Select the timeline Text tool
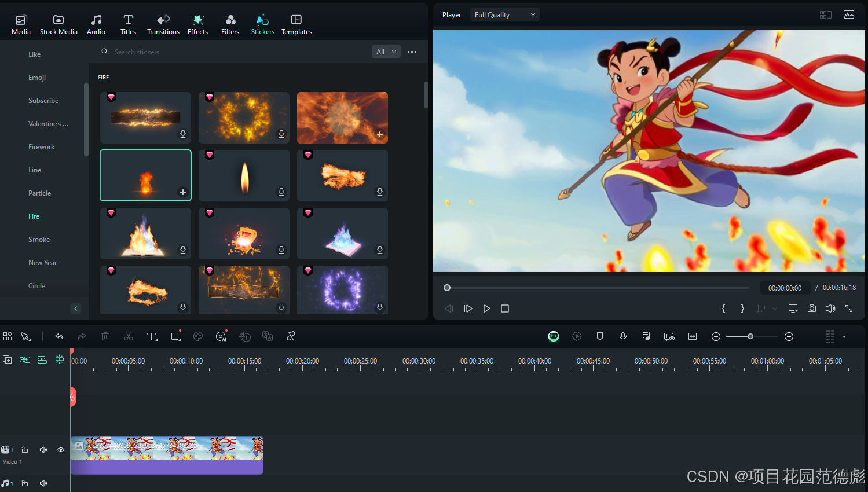Viewport: 868px width, 492px height. coord(152,336)
